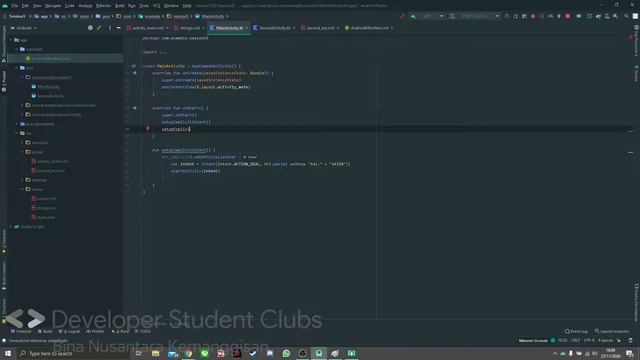Select colors.xml in values folder
The height and width of the screenshot is (360, 640).
pos(44,198)
